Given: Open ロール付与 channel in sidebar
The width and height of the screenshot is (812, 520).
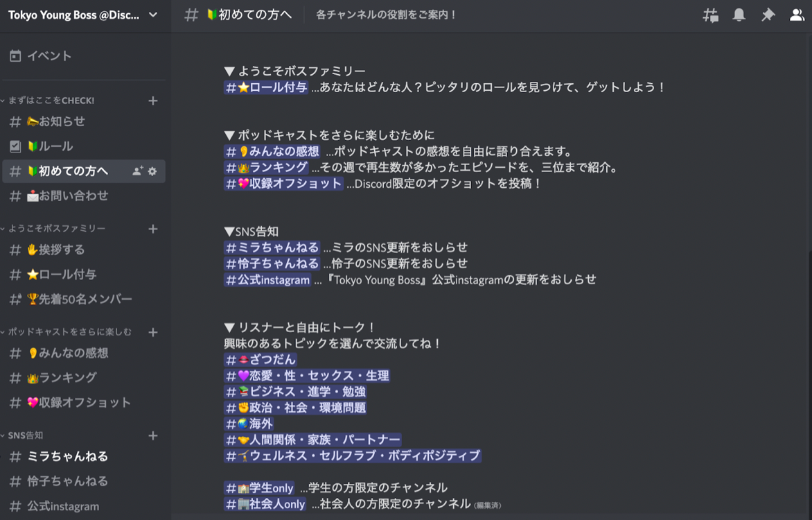Looking at the screenshot, I should coord(84,275).
